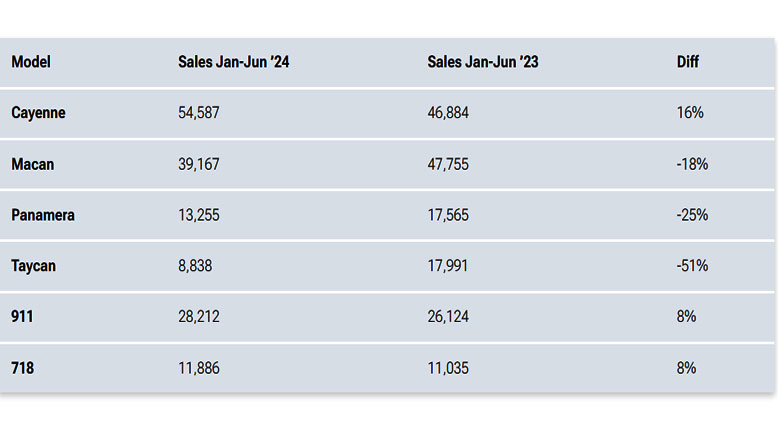
Task: Click the 718 model name
Action: (22, 368)
